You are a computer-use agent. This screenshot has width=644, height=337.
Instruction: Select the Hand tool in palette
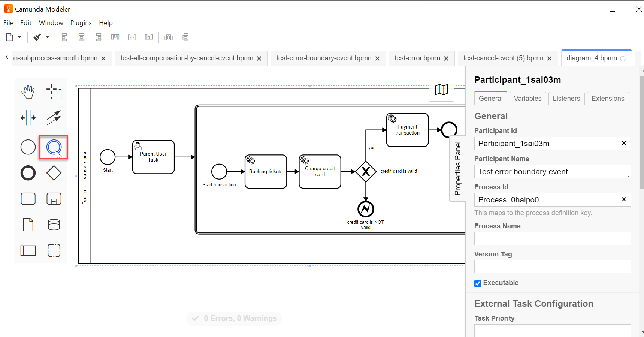click(x=28, y=91)
